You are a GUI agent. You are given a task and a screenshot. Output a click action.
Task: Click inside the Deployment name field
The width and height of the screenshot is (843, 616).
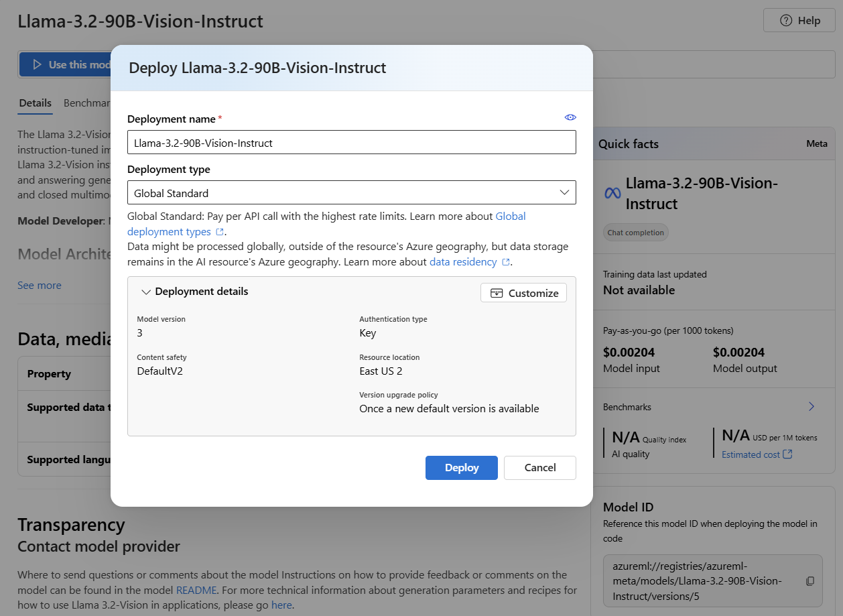pyautogui.click(x=351, y=142)
